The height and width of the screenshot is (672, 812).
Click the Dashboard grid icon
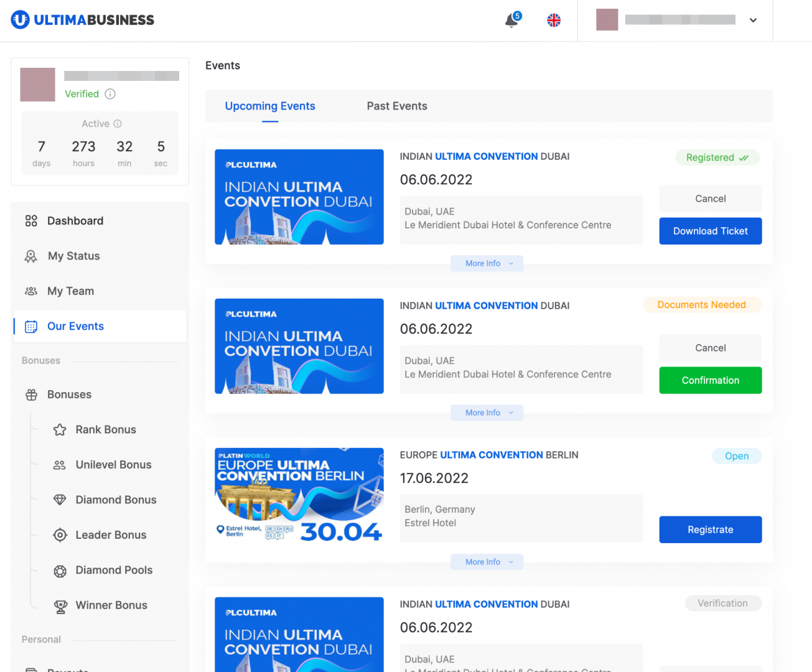(x=31, y=221)
